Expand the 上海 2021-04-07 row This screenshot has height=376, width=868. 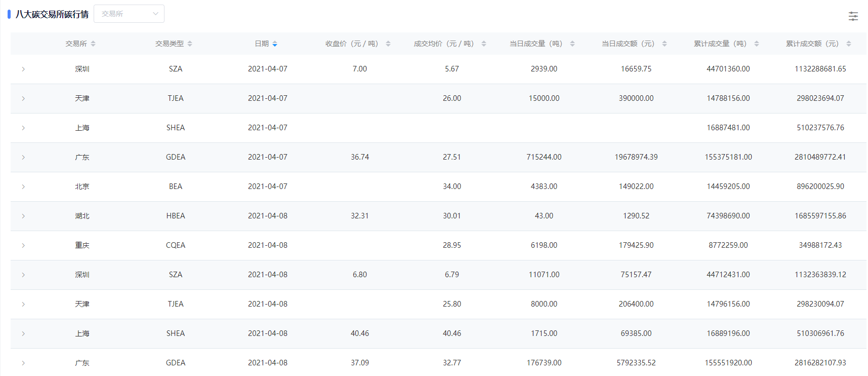pos(23,128)
